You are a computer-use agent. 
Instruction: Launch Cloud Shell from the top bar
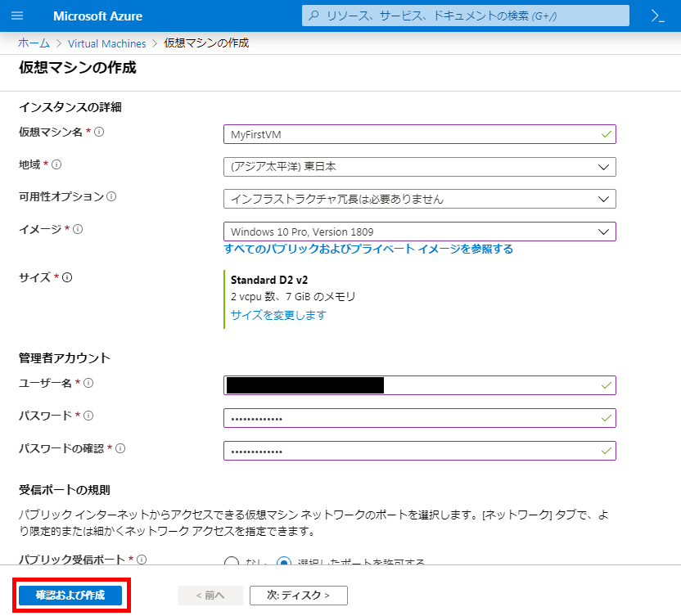[657, 16]
